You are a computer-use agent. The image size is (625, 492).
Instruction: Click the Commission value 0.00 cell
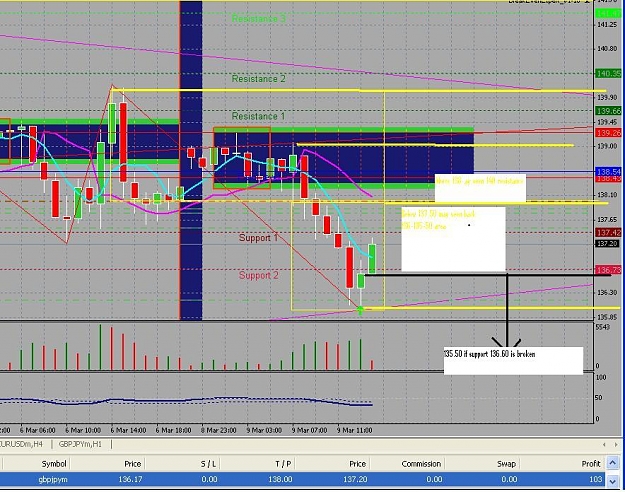pos(434,479)
